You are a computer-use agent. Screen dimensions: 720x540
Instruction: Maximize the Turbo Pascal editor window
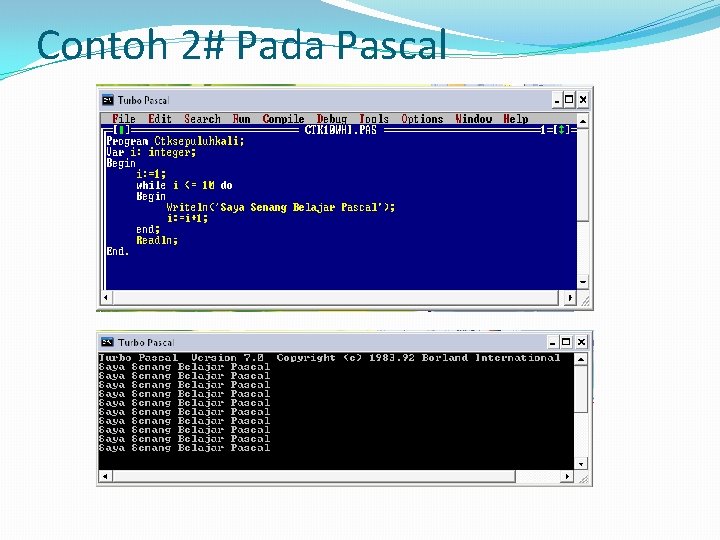pyautogui.click(x=569, y=100)
